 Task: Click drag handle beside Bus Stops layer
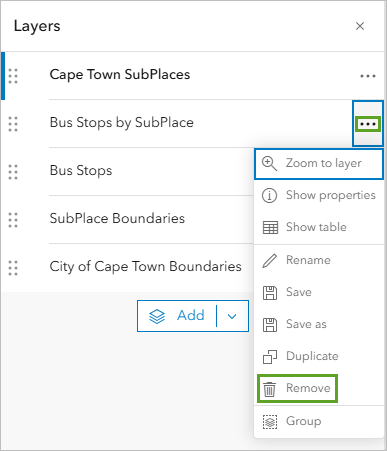tap(13, 172)
